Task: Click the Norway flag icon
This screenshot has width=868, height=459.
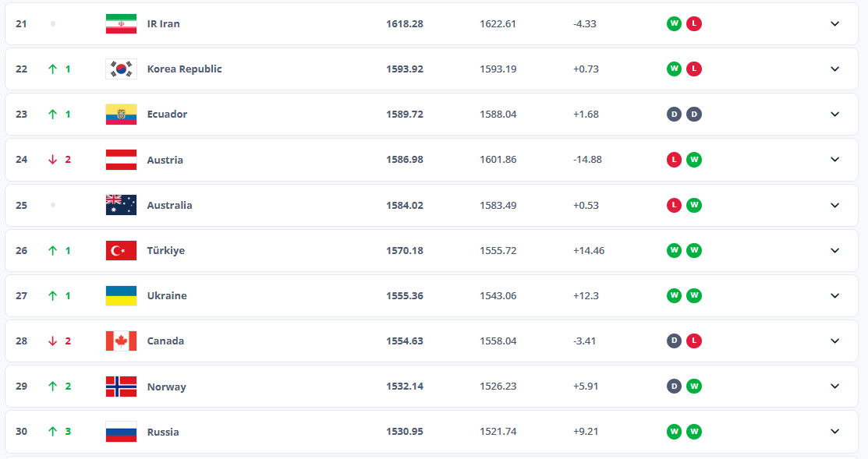Action: pyautogui.click(x=121, y=387)
